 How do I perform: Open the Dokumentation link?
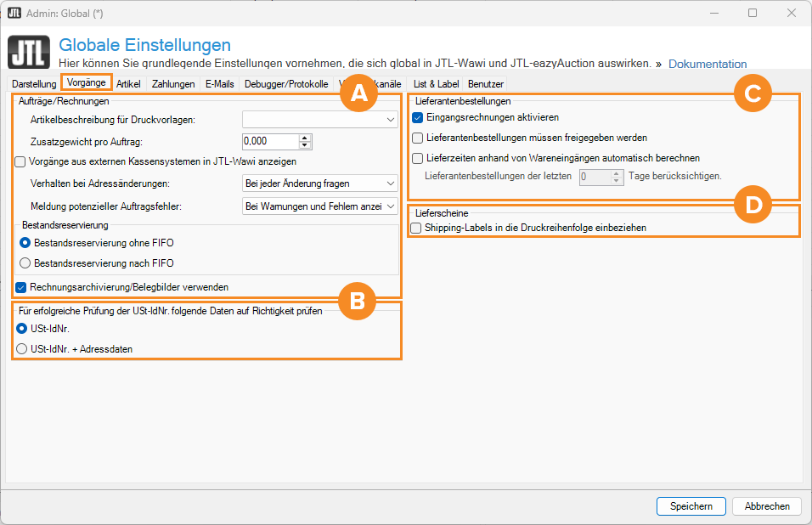point(708,64)
